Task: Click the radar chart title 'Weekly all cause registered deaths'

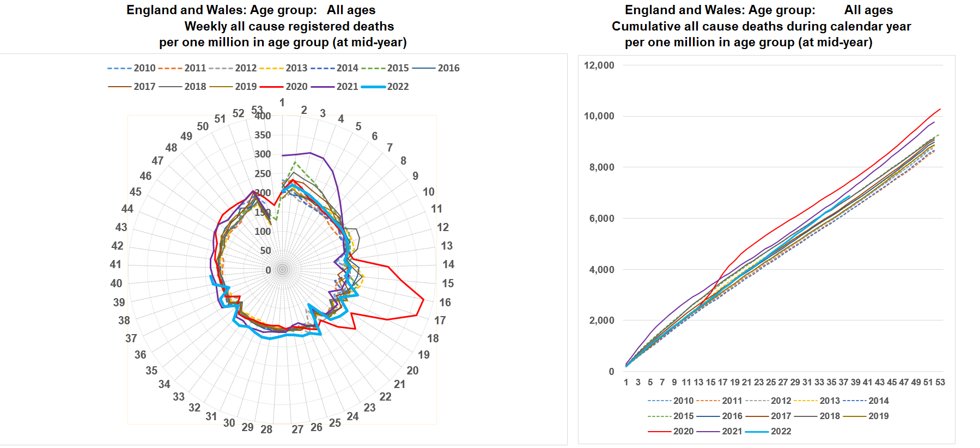Action: pyautogui.click(x=289, y=26)
